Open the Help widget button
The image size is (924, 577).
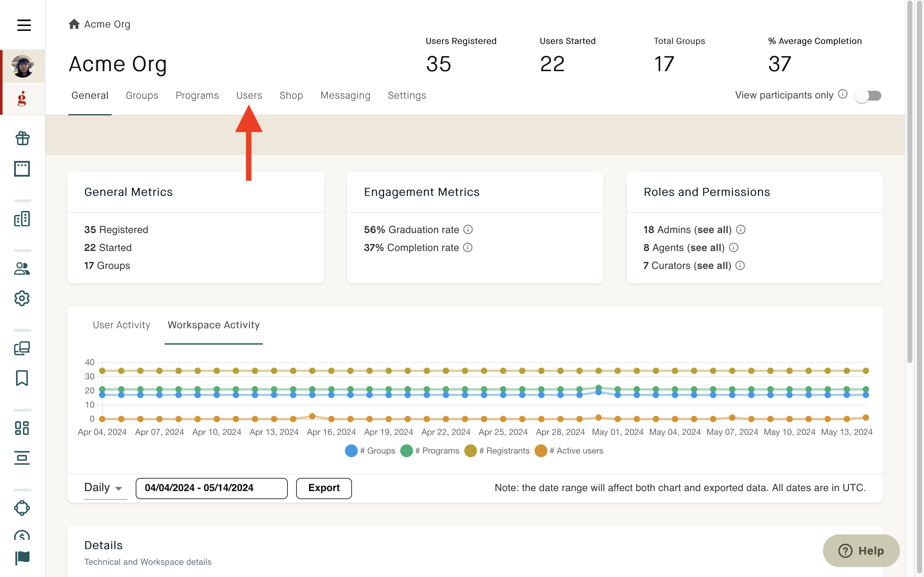click(x=861, y=551)
